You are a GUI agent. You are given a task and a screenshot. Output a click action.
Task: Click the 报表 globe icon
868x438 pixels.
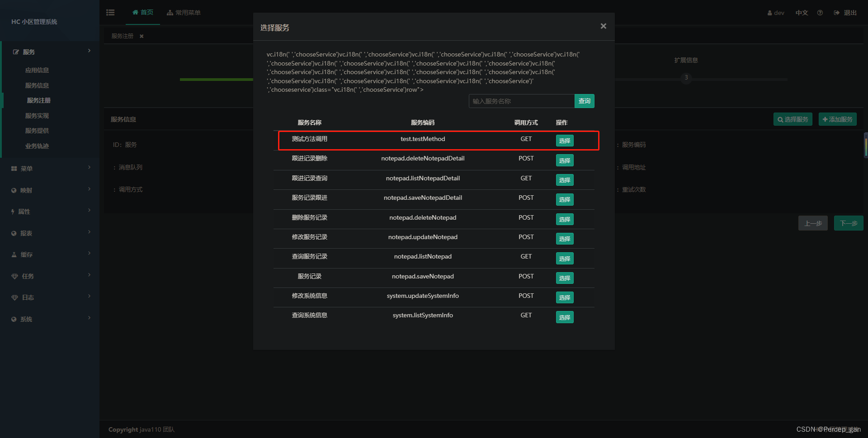click(x=14, y=233)
